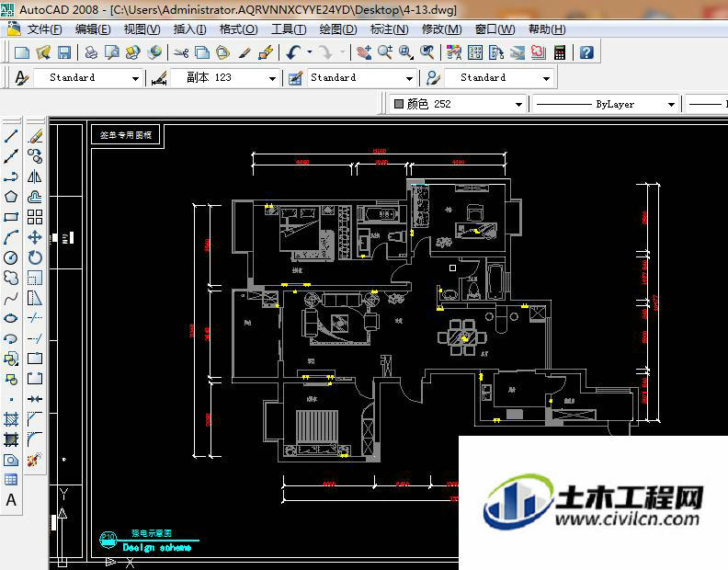Click the Zoom Realtime magnifier icon
The height and width of the screenshot is (570, 728).
tap(385, 52)
